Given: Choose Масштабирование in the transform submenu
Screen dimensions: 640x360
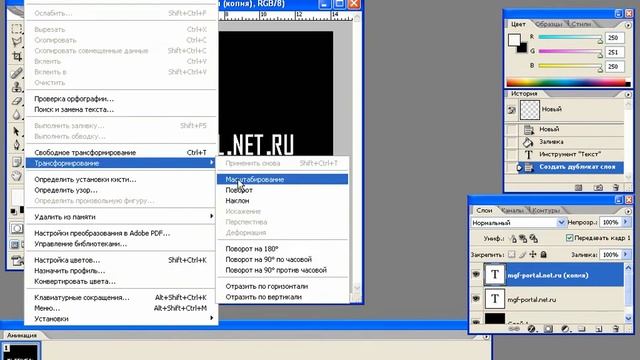Looking at the screenshot, I should point(282,179).
